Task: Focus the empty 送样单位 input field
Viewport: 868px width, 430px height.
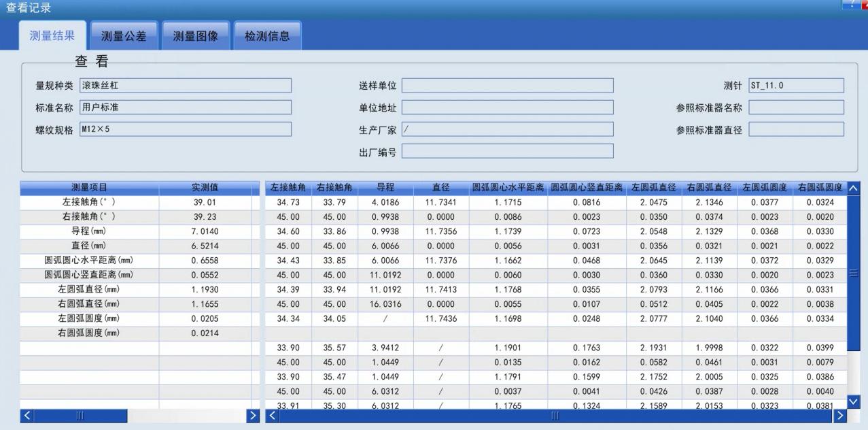Action: [x=507, y=86]
